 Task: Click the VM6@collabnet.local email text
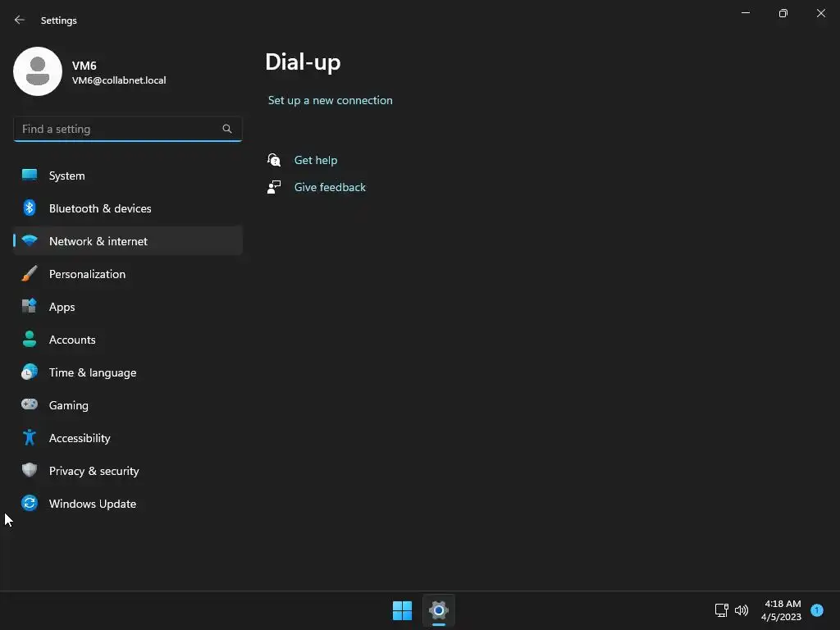(119, 80)
